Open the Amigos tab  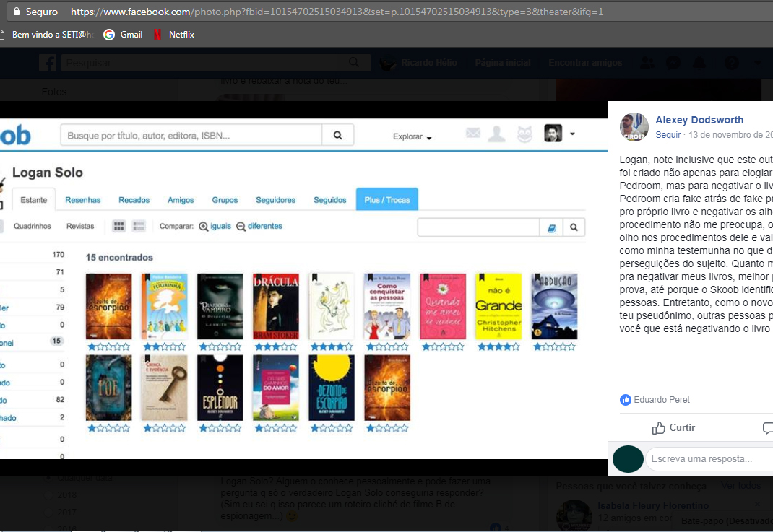click(181, 200)
